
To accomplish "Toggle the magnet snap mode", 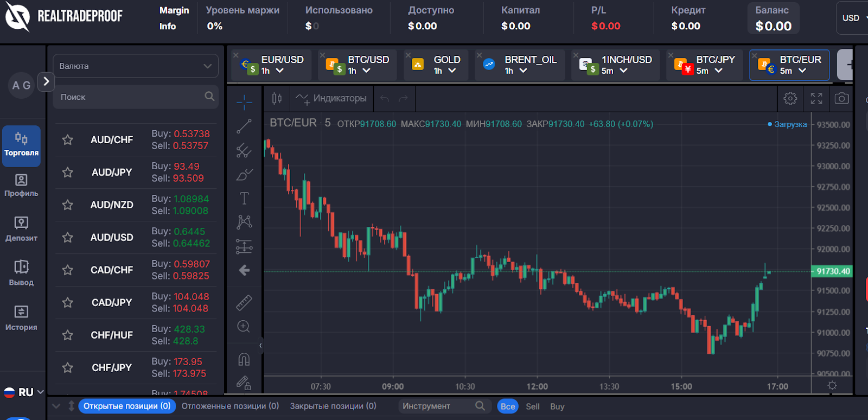I will pyautogui.click(x=244, y=359).
